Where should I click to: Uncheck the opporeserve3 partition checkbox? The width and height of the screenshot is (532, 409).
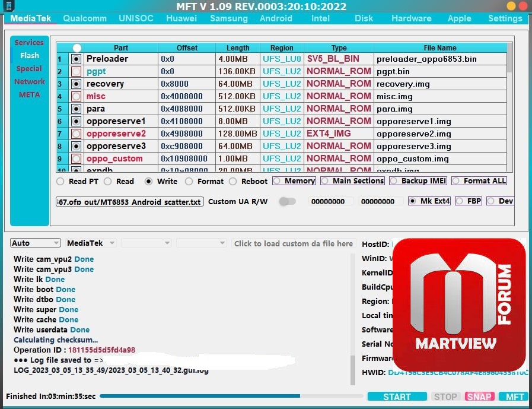coord(76,147)
